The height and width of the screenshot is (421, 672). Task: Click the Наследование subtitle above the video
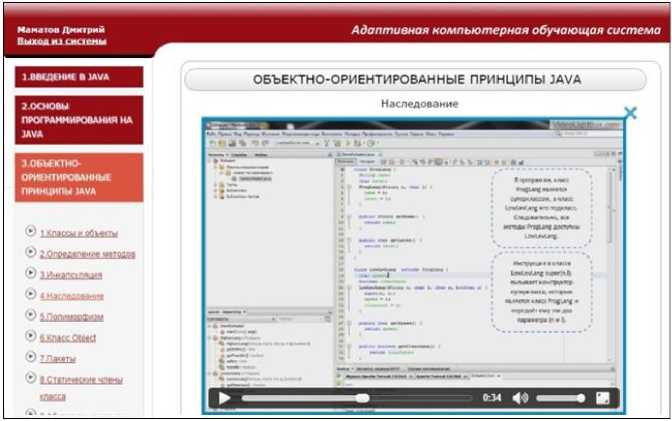[x=420, y=104]
